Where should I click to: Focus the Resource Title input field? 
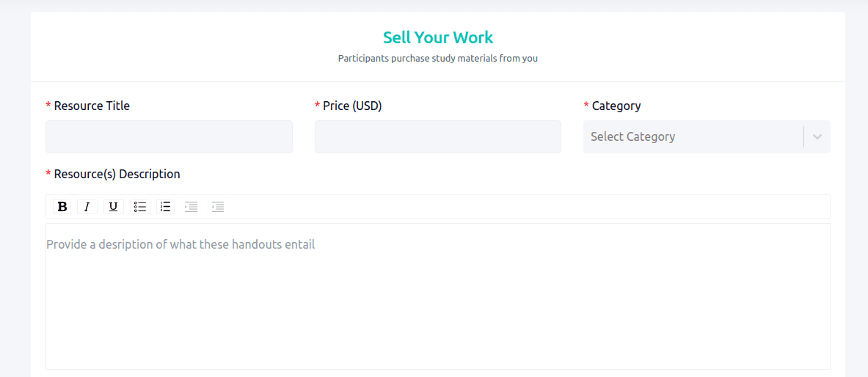click(169, 136)
